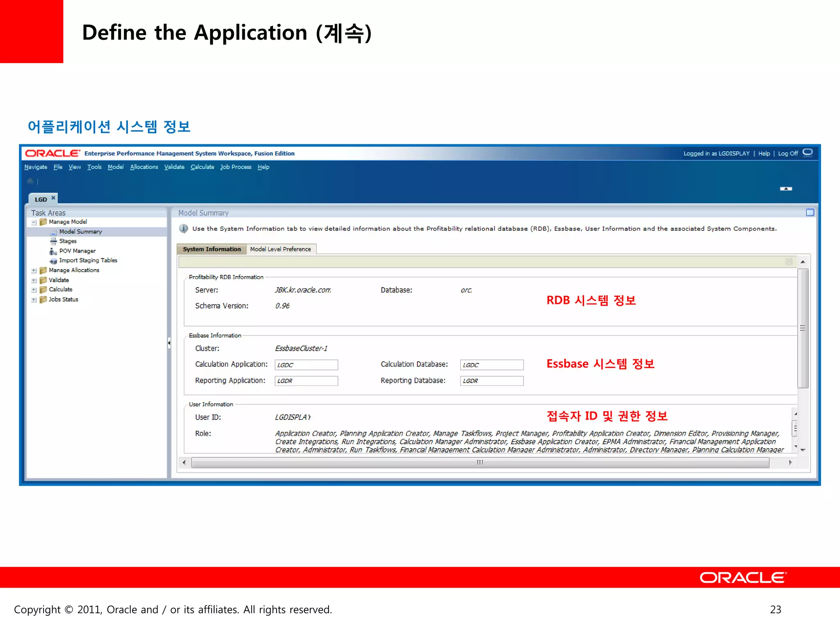Select Jobs Status tree item

(64, 299)
